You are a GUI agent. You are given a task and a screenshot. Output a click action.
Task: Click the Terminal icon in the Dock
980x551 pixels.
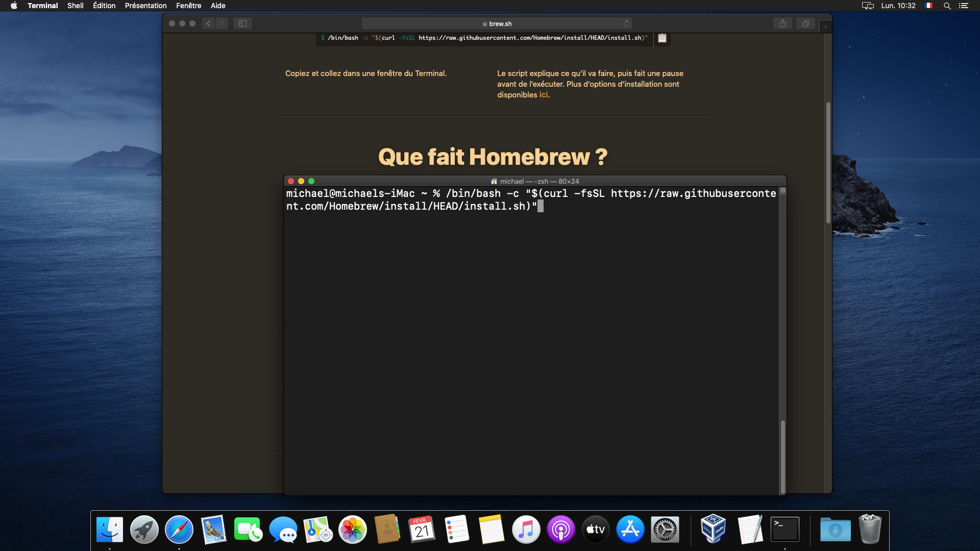(785, 529)
